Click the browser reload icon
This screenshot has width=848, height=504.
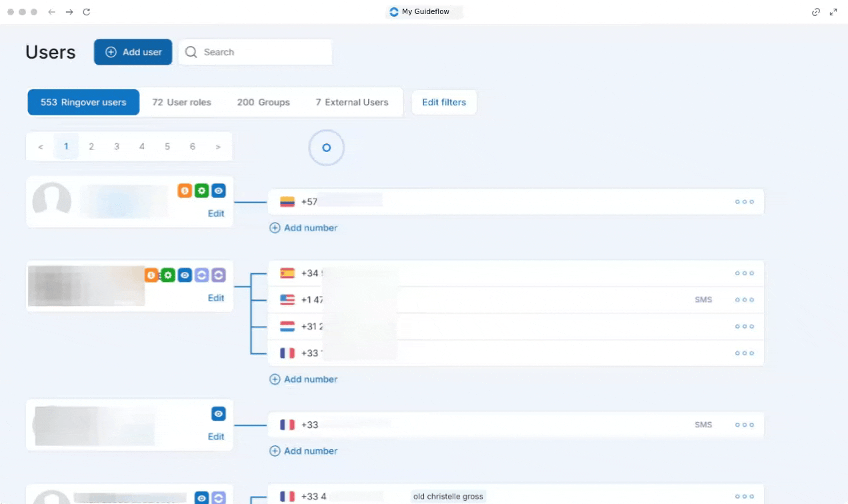(x=87, y=12)
